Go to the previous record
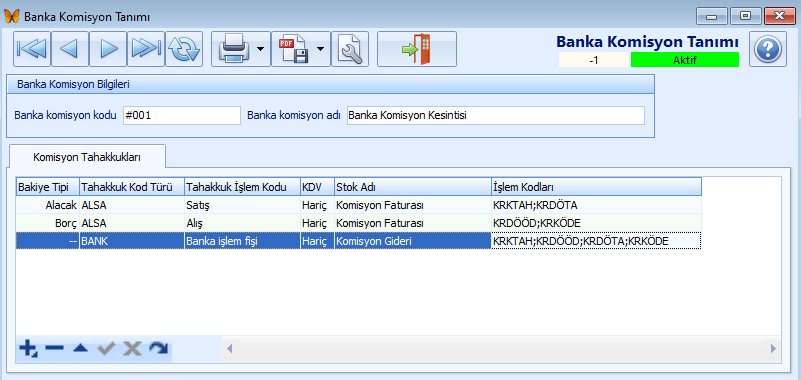Screen dimensions: 801x380 pos(70,49)
